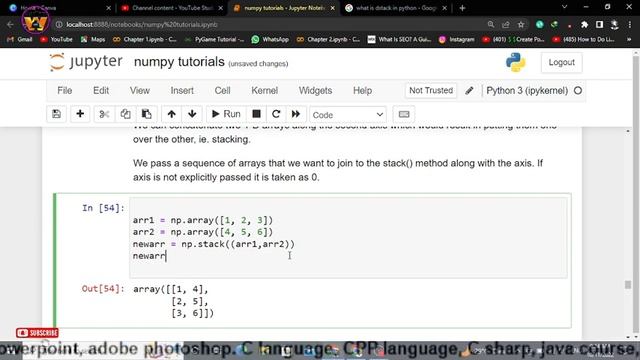The height and width of the screenshot is (360, 640).
Task: Click the Logout button
Action: 561,62
